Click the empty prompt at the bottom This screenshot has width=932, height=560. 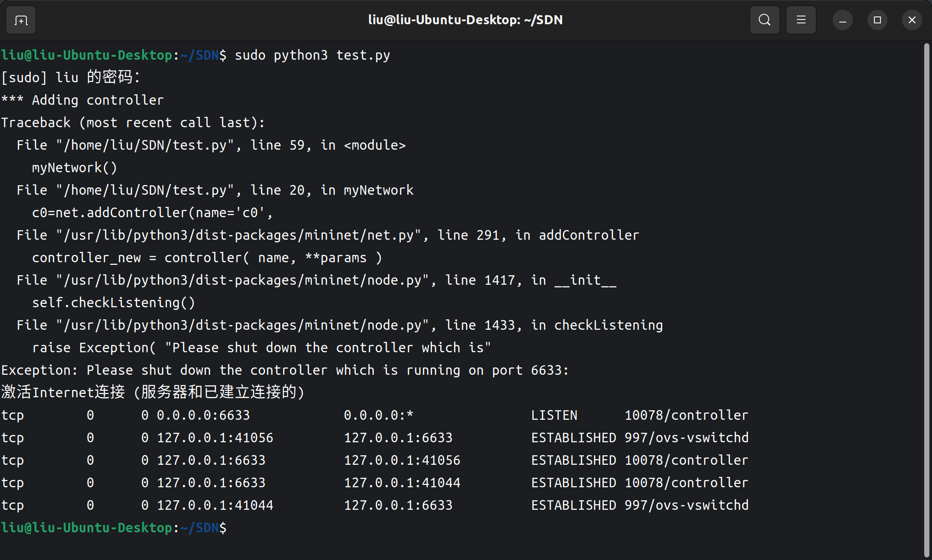click(x=113, y=528)
